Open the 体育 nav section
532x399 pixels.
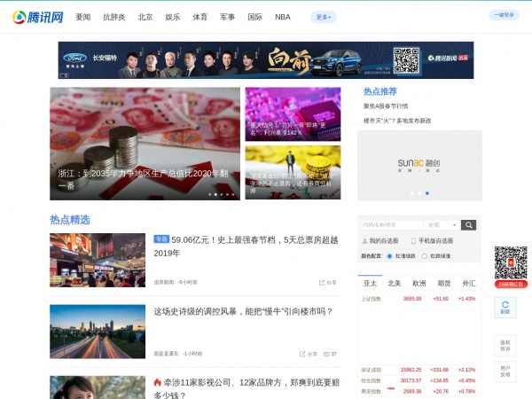[199, 17]
